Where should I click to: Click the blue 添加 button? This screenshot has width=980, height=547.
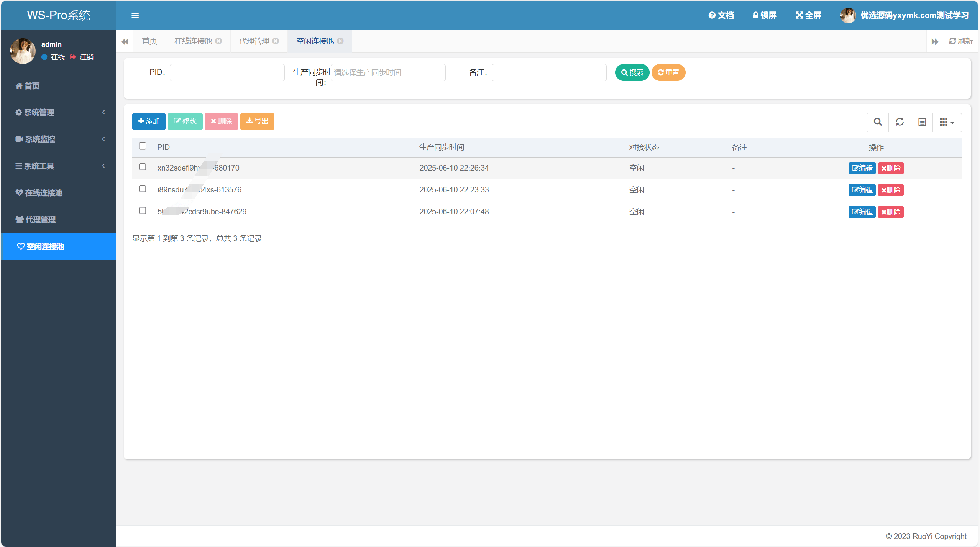pos(149,121)
